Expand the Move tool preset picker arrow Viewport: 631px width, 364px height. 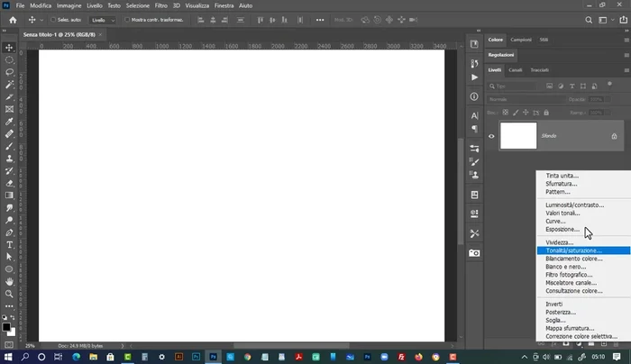pos(41,19)
